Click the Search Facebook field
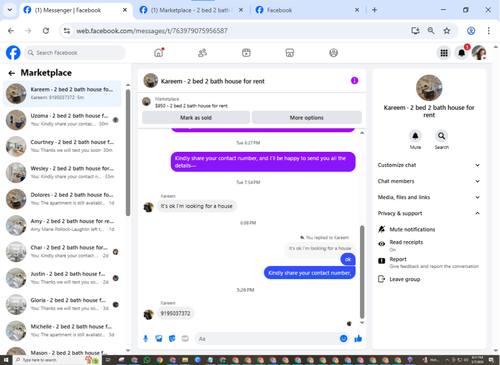Viewport: 500px width, 365px height. (75, 53)
